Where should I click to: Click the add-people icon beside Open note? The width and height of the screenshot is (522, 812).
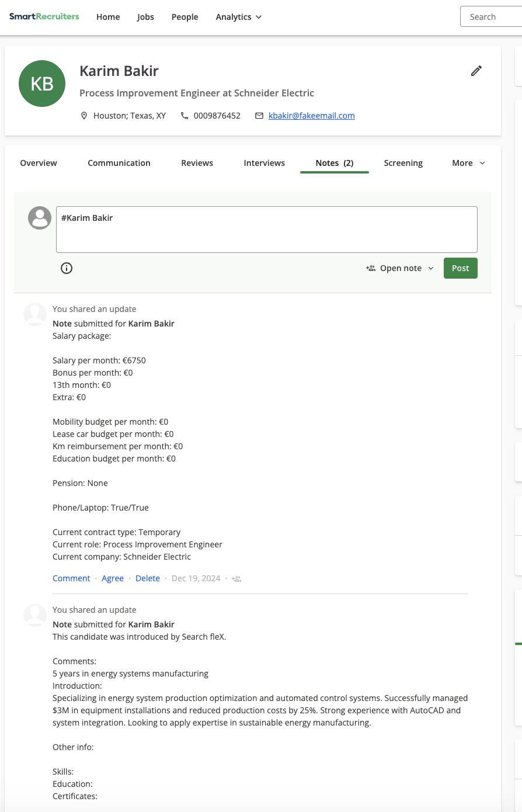click(370, 268)
